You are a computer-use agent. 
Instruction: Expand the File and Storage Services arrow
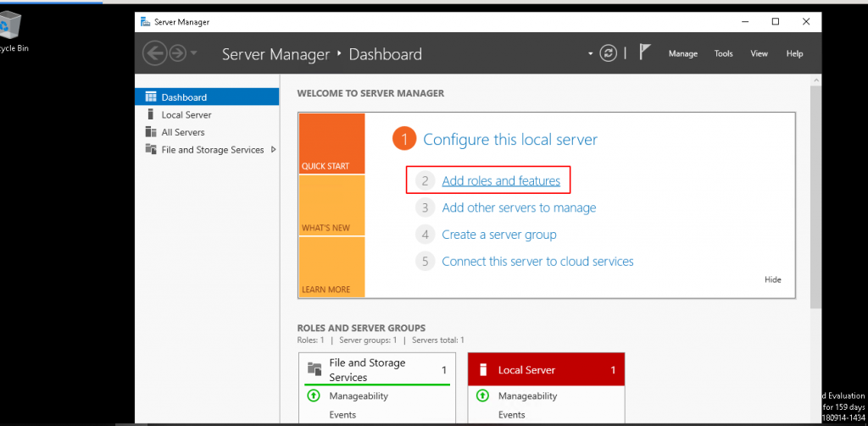coord(274,149)
